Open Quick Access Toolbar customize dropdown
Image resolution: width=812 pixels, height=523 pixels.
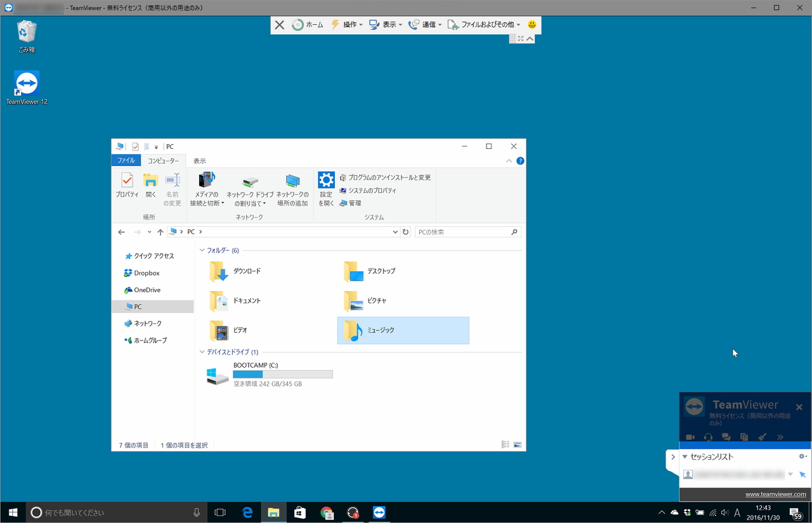pos(156,147)
